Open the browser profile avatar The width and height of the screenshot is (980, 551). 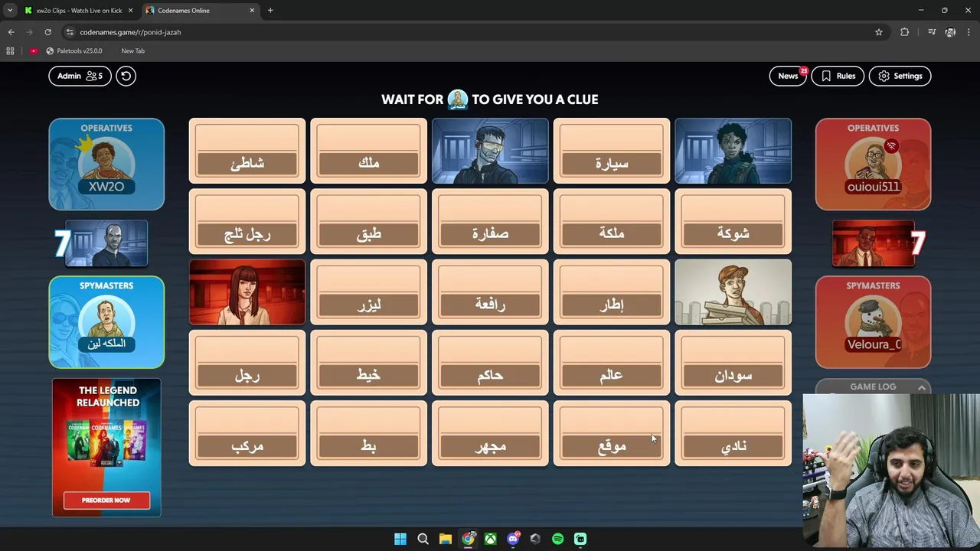pos(950,32)
